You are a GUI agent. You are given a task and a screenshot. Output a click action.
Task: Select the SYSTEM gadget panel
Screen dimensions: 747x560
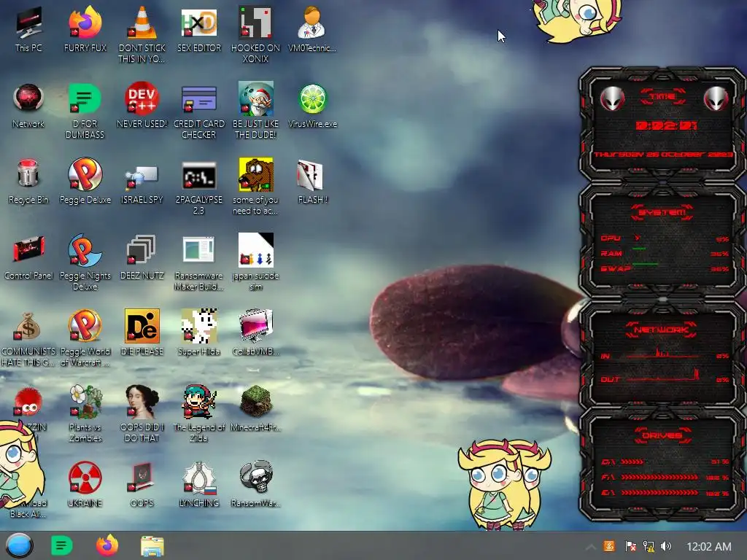(x=662, y=241)
